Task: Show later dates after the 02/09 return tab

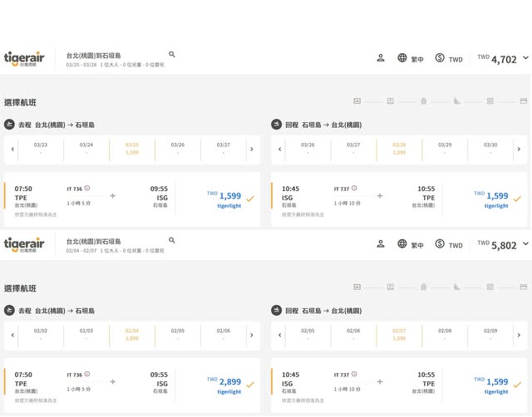Action: (518, 336)
